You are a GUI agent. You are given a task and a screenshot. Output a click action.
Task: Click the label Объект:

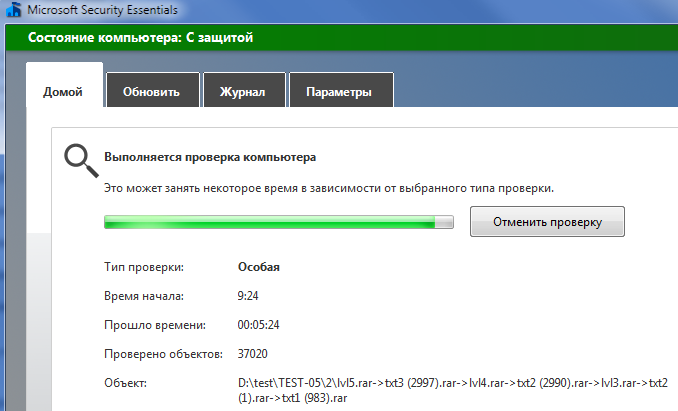[x=125, y=383]
